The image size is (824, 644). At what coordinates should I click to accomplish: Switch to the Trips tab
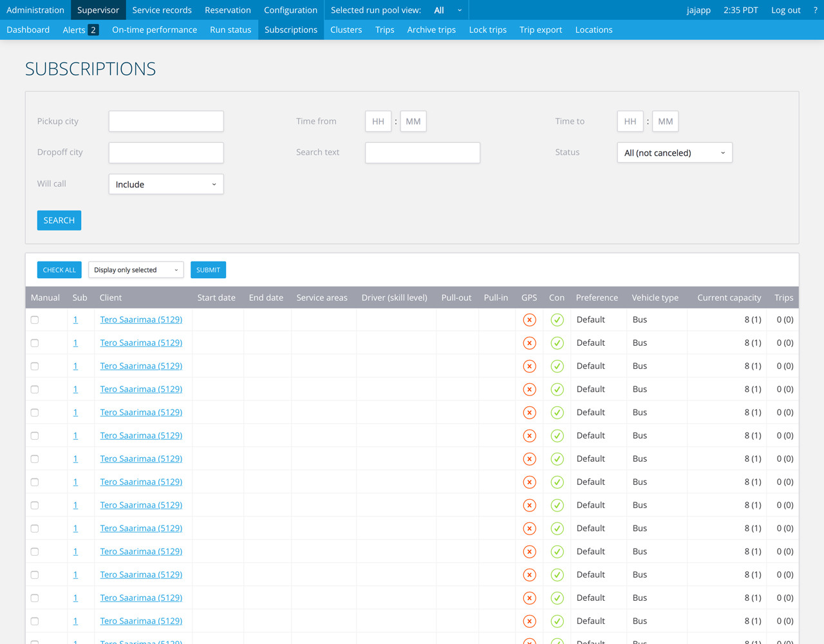point(385,30)
